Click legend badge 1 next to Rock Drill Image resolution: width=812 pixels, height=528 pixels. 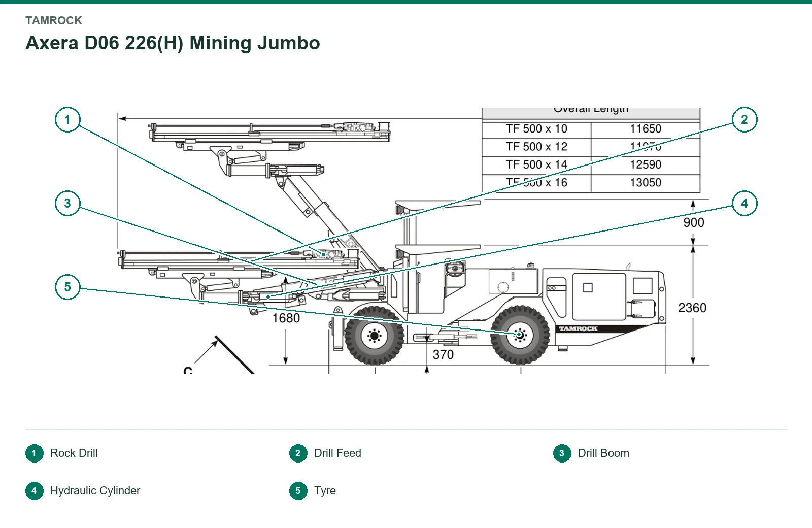(35, 453)
